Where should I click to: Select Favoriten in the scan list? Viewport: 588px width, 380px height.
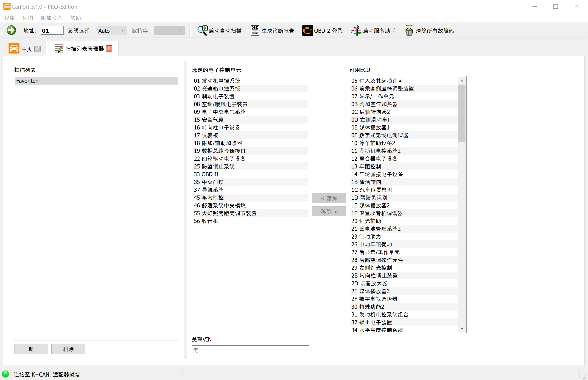(x=96, y=81)
